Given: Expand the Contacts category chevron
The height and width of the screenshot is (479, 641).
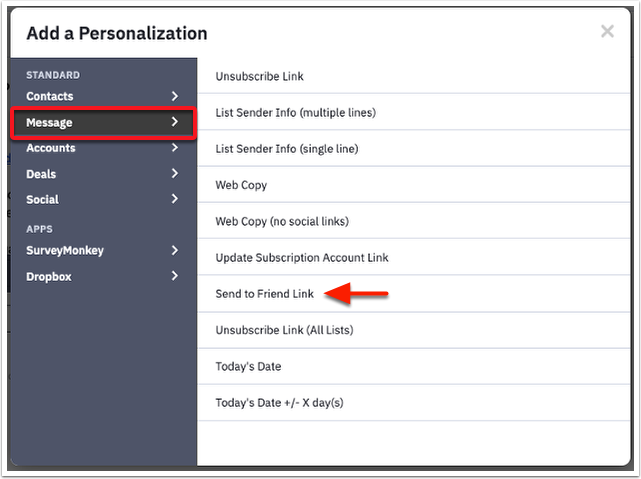Looking at the screenshot, I should (x=174, y=96).
